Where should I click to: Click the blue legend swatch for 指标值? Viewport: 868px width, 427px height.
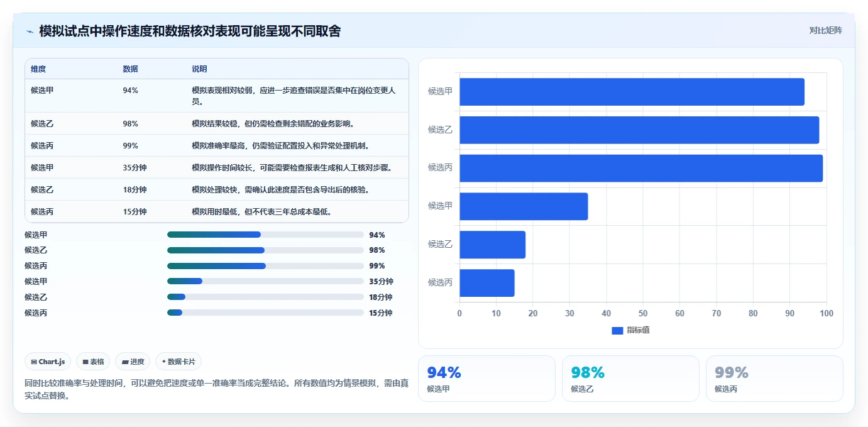pos(617,330)
